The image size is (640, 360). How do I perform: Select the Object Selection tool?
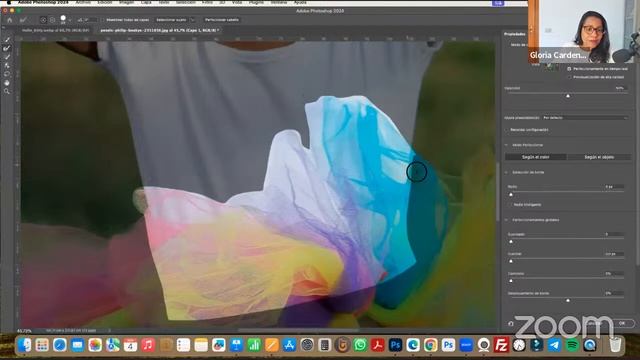pos(7,65)
